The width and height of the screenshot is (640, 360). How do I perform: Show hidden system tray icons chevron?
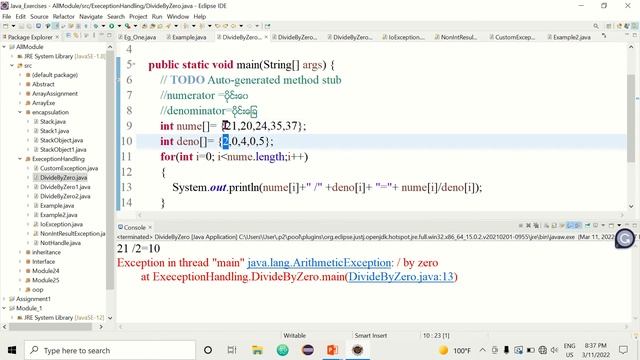coord(482,350)
